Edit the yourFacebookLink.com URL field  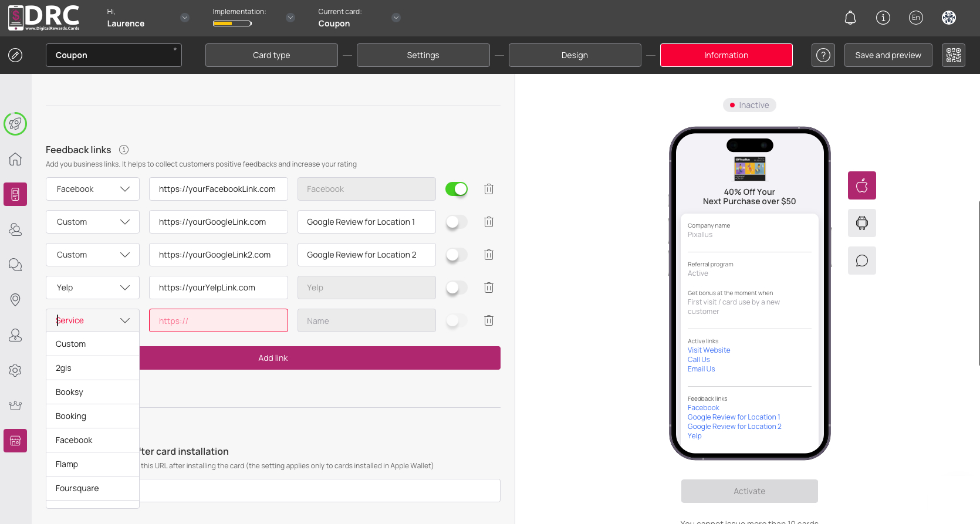(218, 189)
